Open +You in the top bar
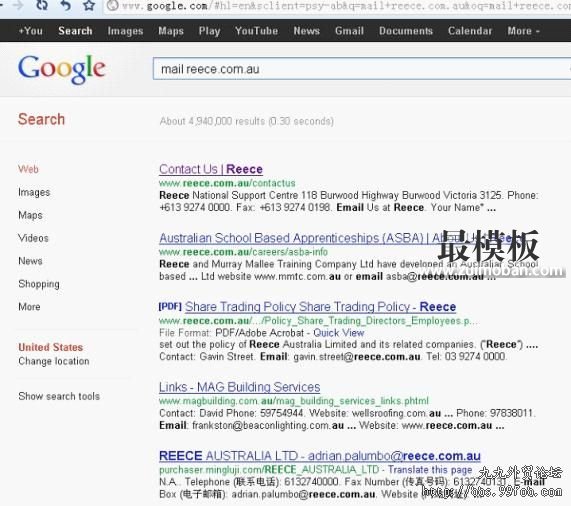Screen dimensions: 571x506 31,31
